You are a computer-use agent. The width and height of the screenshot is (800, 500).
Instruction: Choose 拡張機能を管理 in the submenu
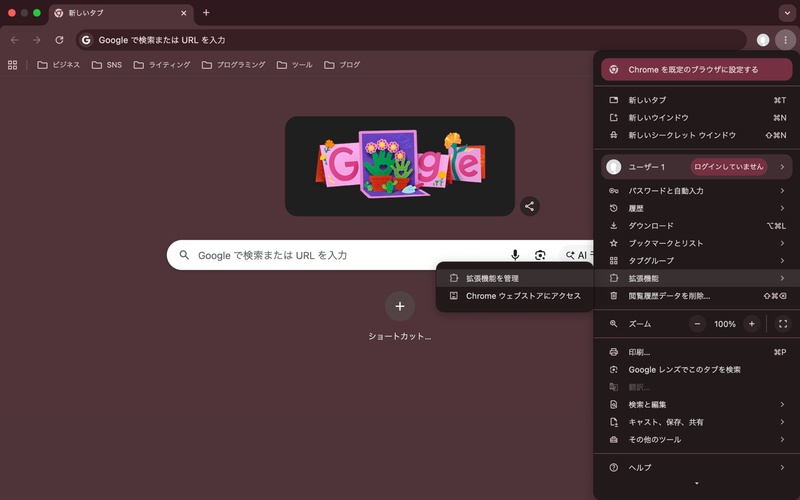pyautogui.click(x=515, y=278)
